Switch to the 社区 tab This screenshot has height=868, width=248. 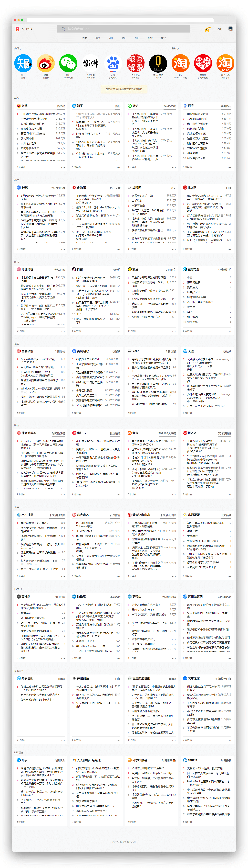point(137,38)
